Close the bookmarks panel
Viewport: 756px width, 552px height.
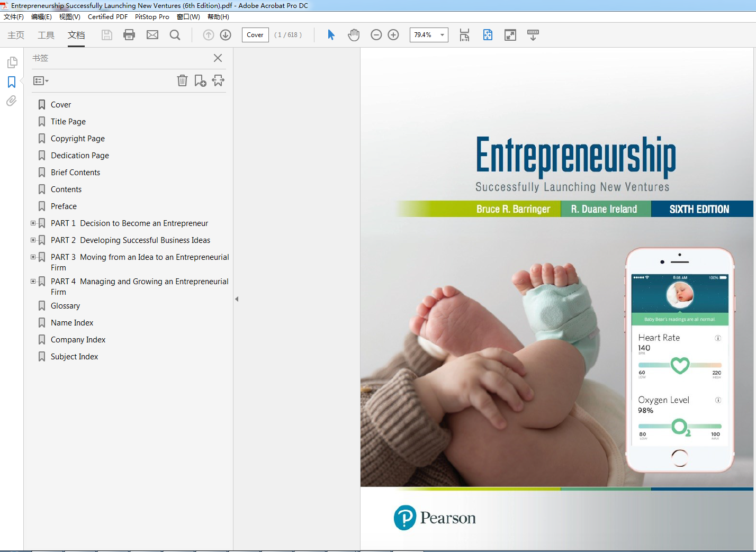(x=218, y=58)
